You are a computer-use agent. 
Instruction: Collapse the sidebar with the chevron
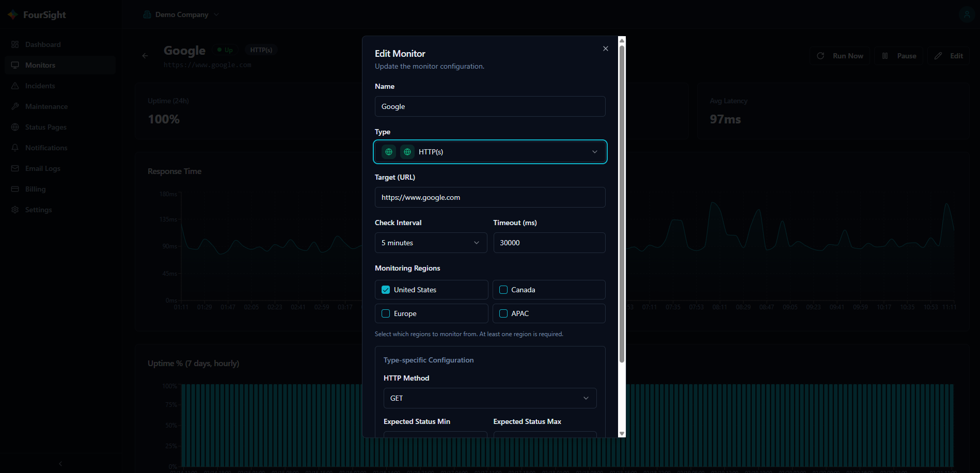[60, 464]
